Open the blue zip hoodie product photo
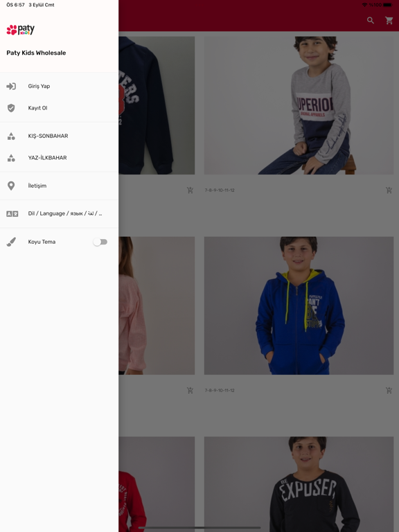The image size is (399, 532). click(299, 305)
